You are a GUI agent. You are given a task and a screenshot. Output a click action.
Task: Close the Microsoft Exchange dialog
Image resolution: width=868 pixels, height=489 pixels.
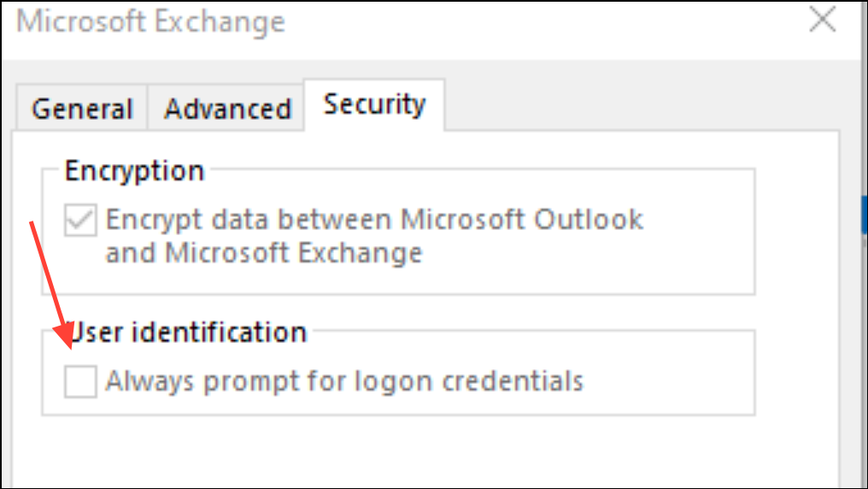pos(822,21)
